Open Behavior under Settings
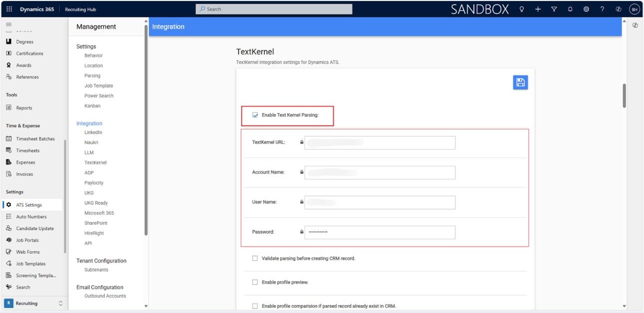The image size is (644, 313). point(93,55)
